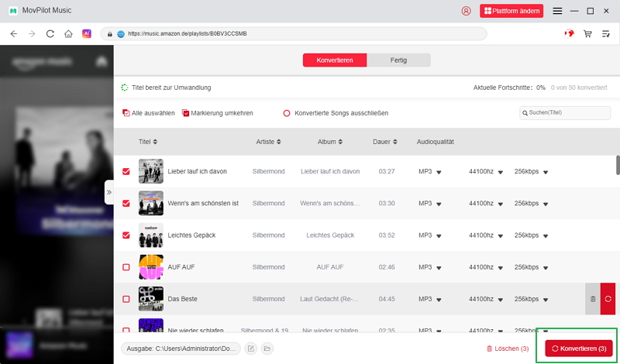Go to the home page icon
This screenshot has width=620, height=364.
69,34
